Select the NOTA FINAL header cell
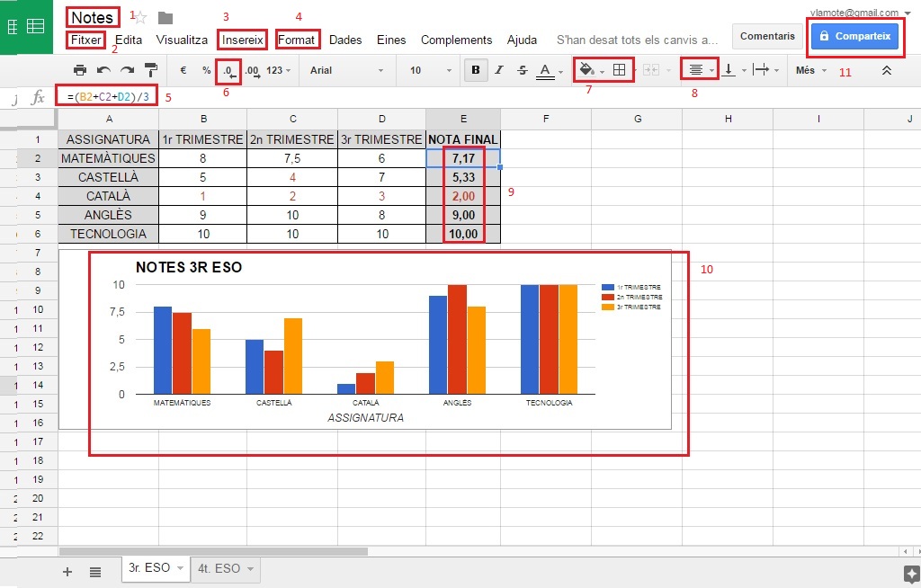The height and width of the screenshot is (588, 921). 463,139
